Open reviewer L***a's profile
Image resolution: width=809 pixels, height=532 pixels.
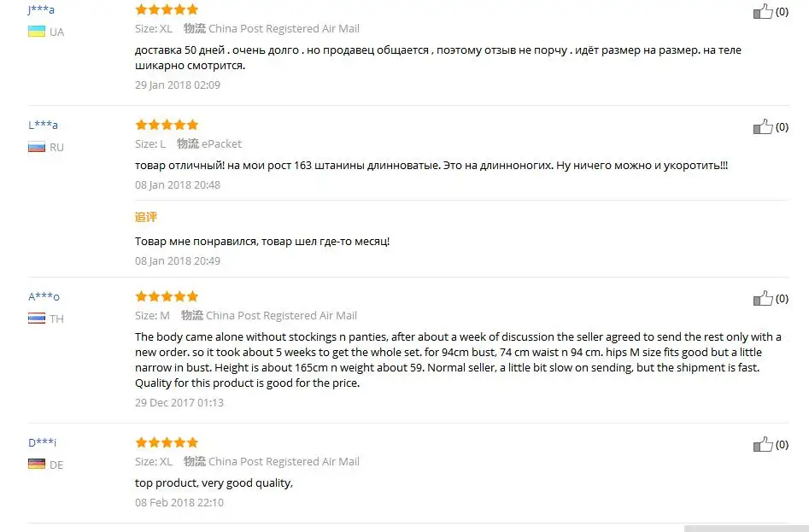tap(43, 125)
